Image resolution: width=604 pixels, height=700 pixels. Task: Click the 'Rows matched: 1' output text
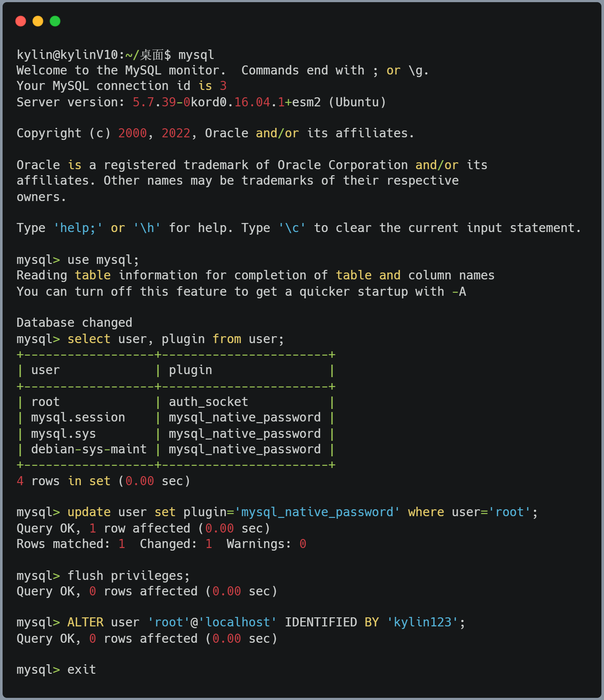click(71, 544)
